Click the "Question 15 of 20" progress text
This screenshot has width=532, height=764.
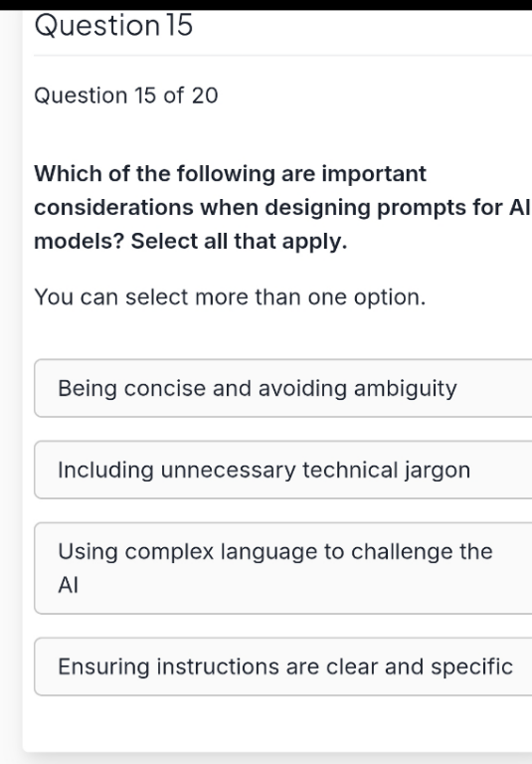pyautogui.click(x=126, y=95)
